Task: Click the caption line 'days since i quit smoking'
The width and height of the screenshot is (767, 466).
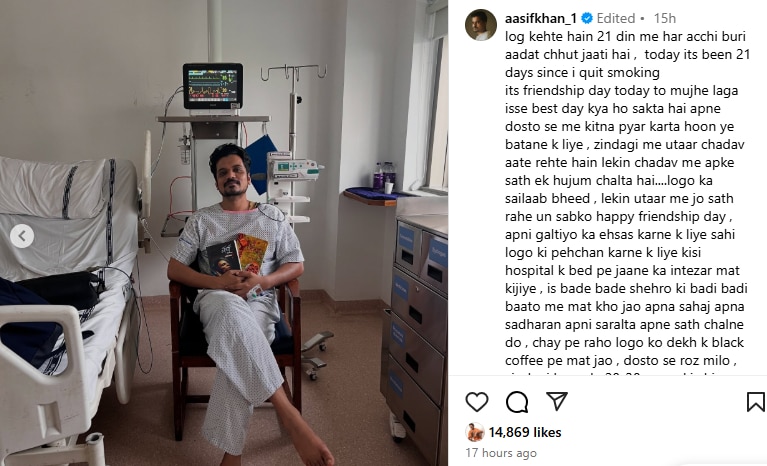Action: point(582,72)
